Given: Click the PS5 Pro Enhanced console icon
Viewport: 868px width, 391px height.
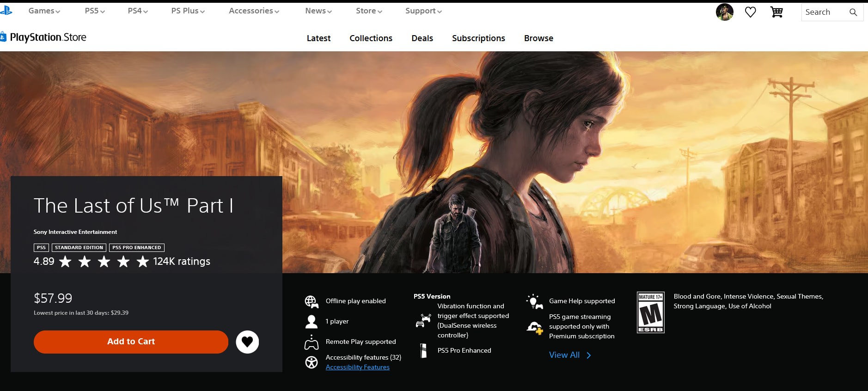Looking at the screenshot, I should point(423,351).
